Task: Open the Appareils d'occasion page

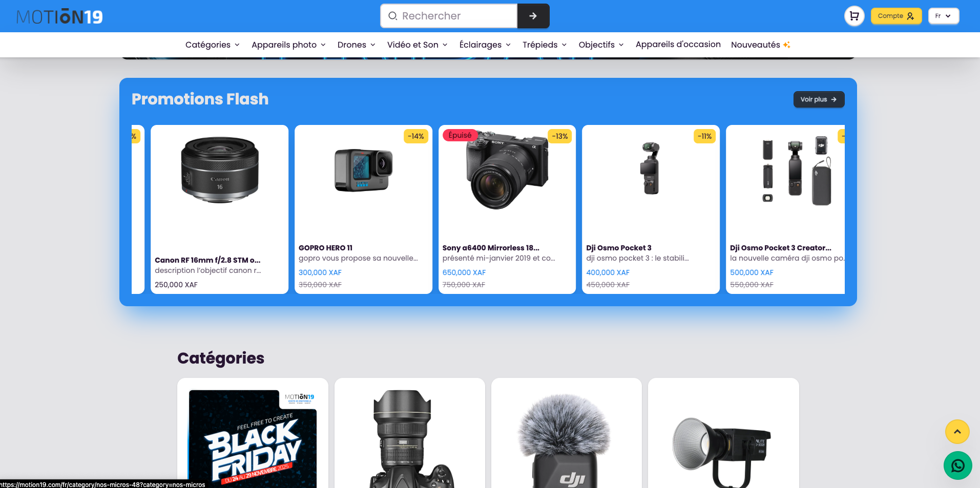Action: point(678,45)
